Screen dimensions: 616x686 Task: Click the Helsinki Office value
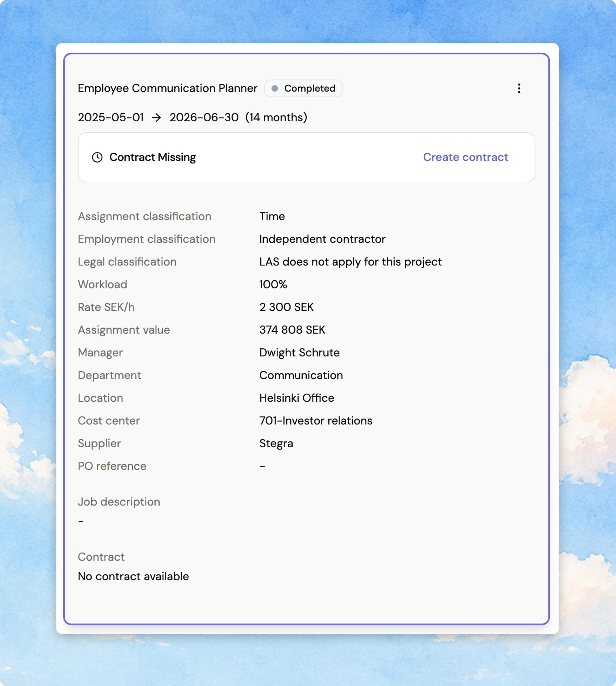point(296,398)
